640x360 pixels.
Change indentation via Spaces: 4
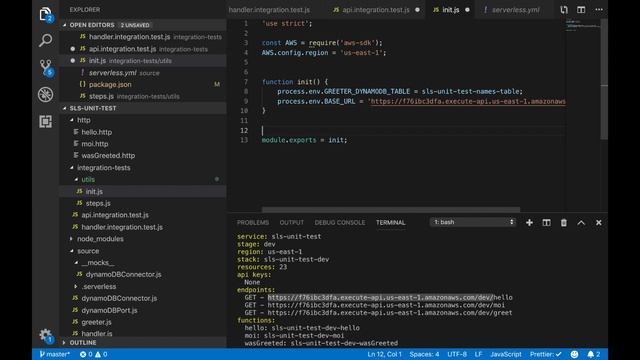424,354
